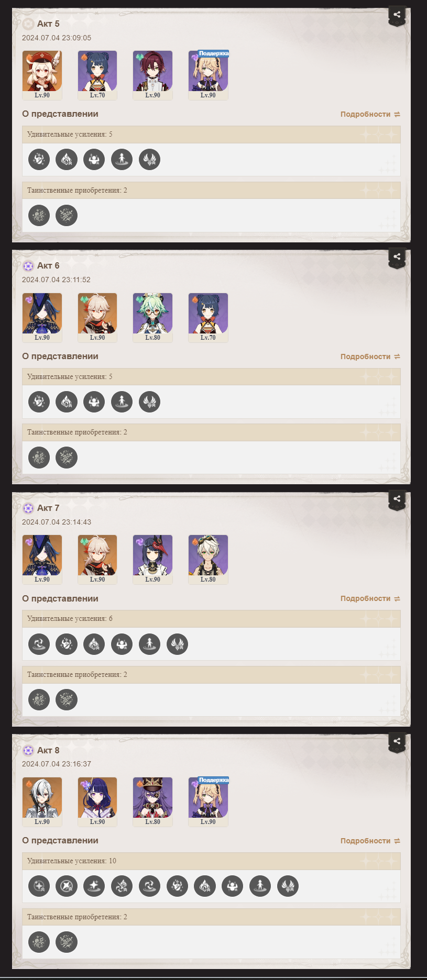Click the share icon on Акт 7 card
The image size is (427, 980).
coord(397,499)
